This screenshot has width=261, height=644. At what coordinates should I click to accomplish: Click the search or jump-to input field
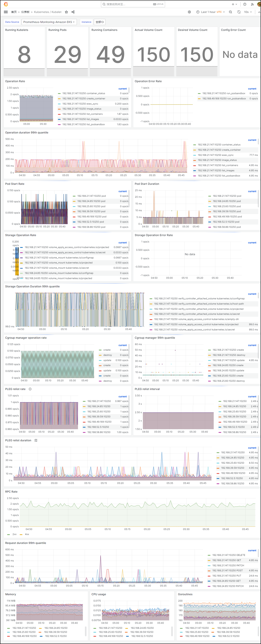pyautogui.click(x=133, y=4)
